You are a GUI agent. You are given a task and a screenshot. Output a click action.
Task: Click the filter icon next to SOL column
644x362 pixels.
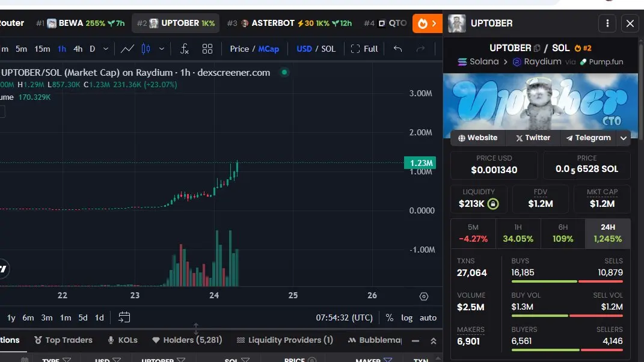pos(245,360)
